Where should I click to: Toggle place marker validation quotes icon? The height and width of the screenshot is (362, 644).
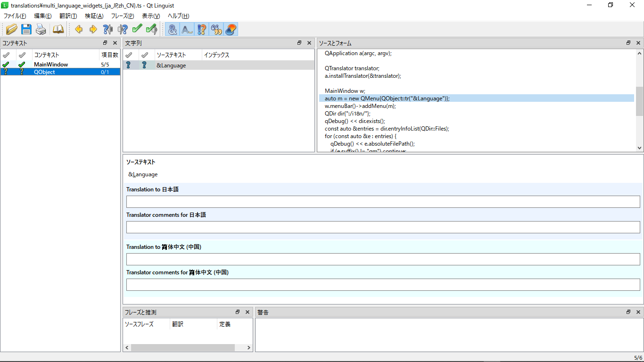216,29
